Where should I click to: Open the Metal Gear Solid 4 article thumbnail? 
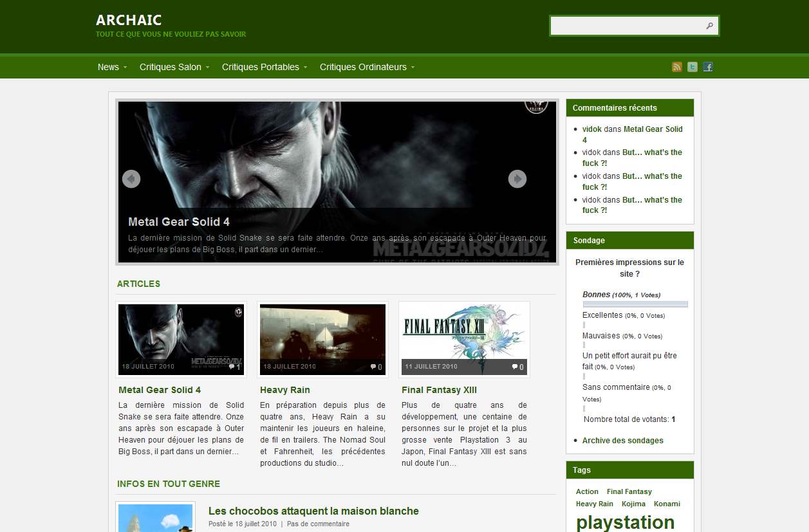tap(181, 340)
